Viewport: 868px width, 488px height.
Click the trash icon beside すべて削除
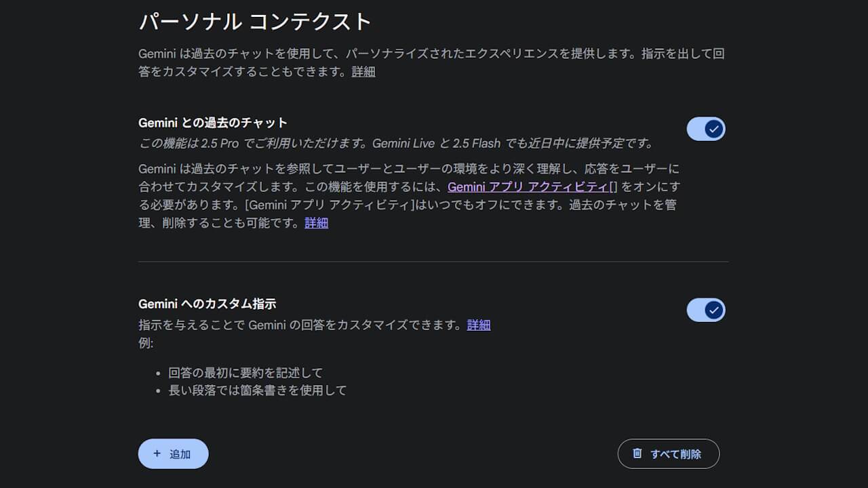[637, 453]
